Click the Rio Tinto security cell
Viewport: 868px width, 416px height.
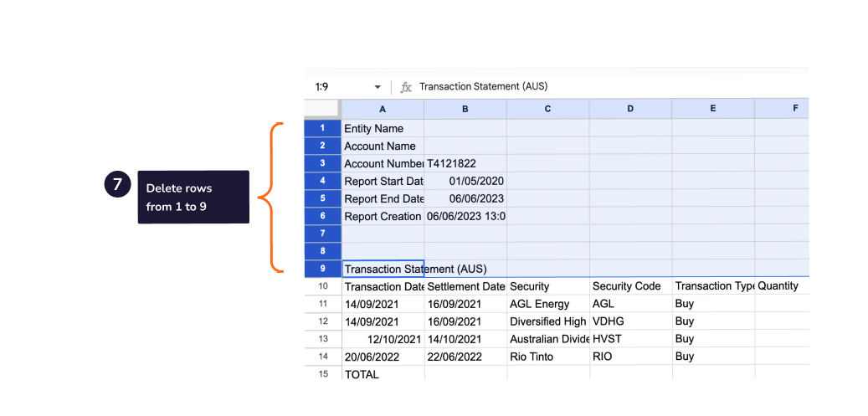coord(547,357)
